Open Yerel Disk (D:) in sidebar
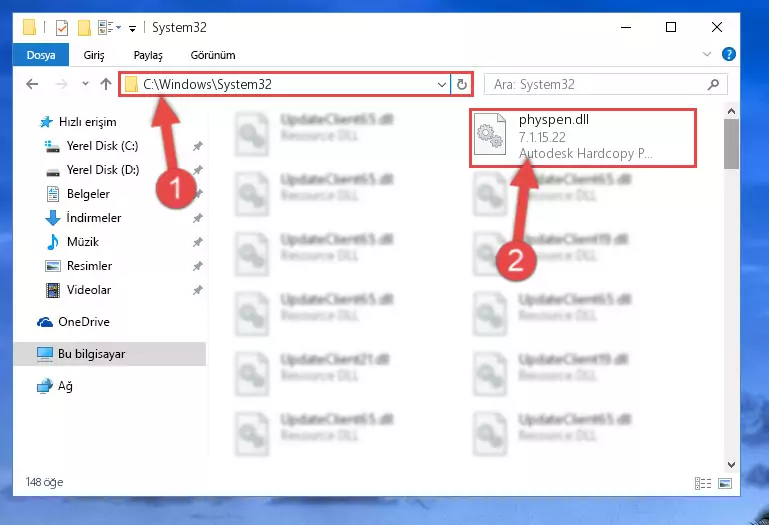The width and height of the screenshot is (769, 525). coord(103,170)
